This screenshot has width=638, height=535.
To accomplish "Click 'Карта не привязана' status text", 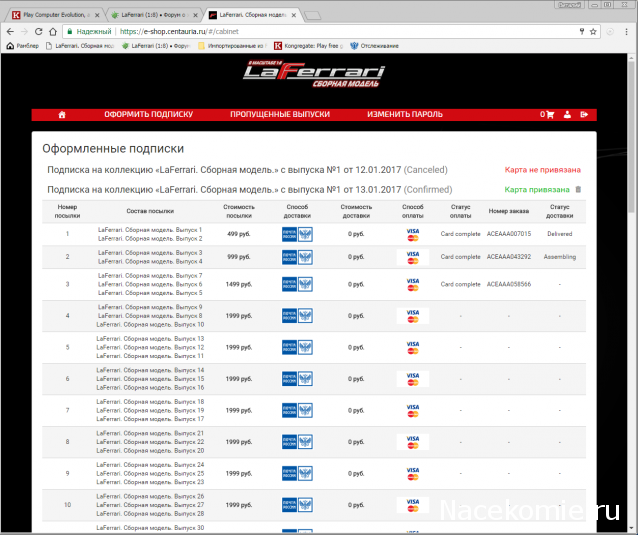I will click(542, 170).
